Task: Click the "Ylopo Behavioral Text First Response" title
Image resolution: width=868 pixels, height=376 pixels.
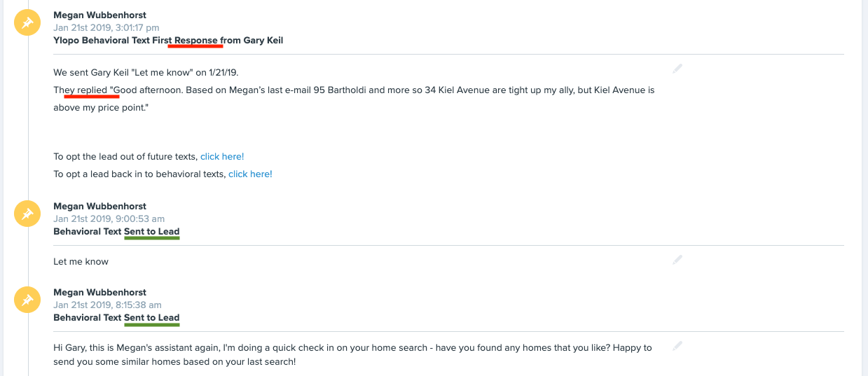Action: pos(168,41)
